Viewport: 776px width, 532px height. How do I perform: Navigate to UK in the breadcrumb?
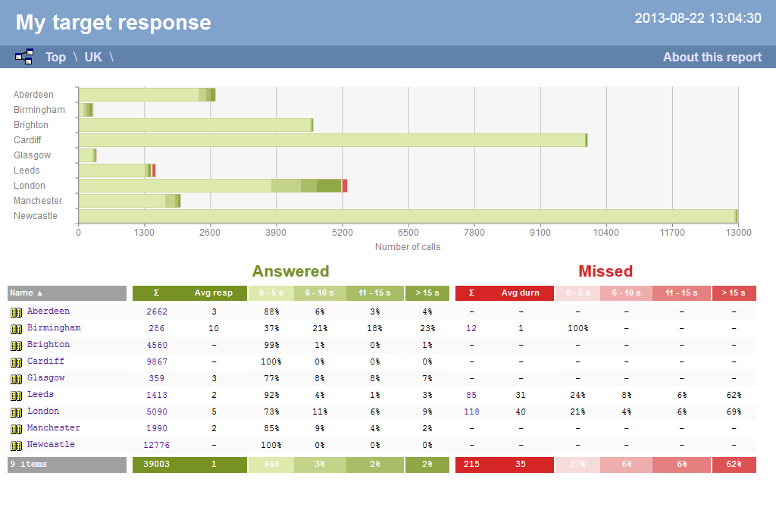(92, 57)
